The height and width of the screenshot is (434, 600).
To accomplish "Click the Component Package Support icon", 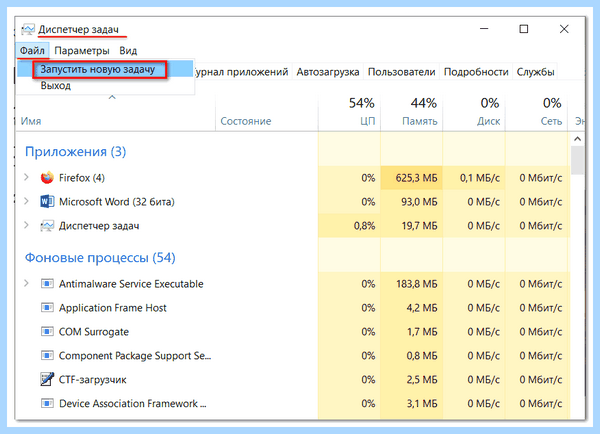I will (47, 356).
